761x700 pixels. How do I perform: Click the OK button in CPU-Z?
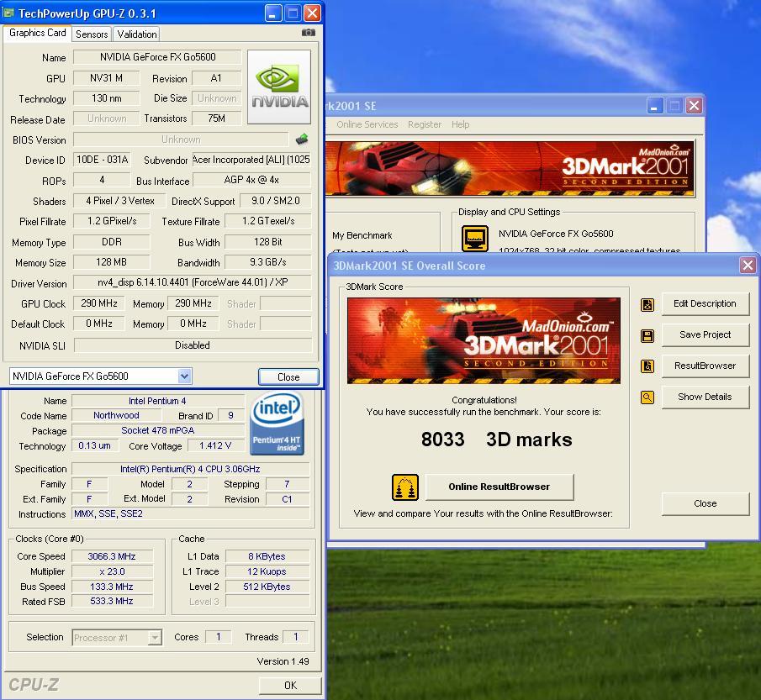click(x=290, y=685)
